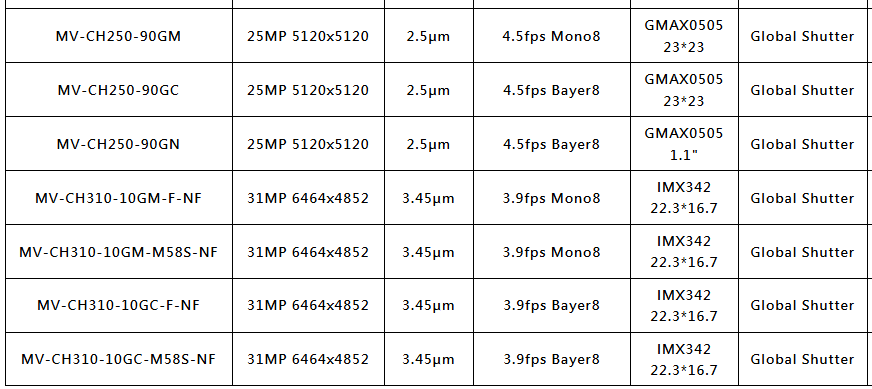The width and height of the screenshot is (872, 389).
Task: Select the MV-CH310-10GC-F-NF model cell
Action: tap(118, 306)
